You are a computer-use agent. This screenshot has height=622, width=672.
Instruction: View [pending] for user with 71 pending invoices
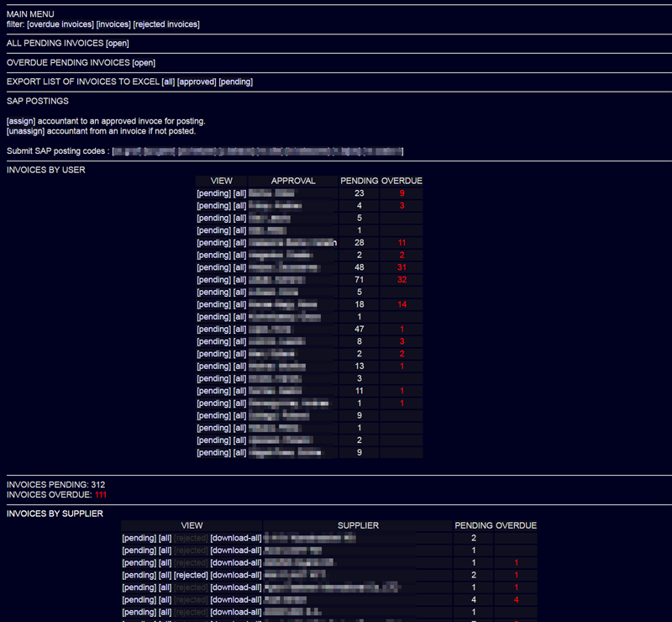tap(213, 280)
